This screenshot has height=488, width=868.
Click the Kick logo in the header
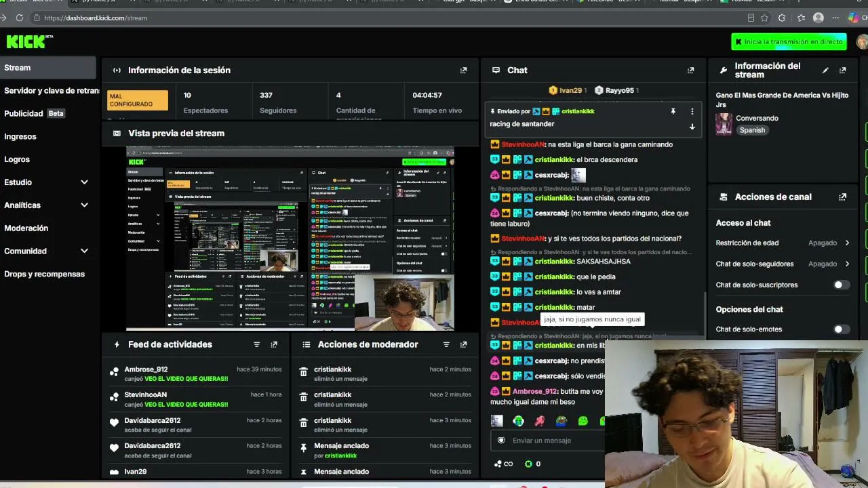pyautogui.click(x=30, y=42)
